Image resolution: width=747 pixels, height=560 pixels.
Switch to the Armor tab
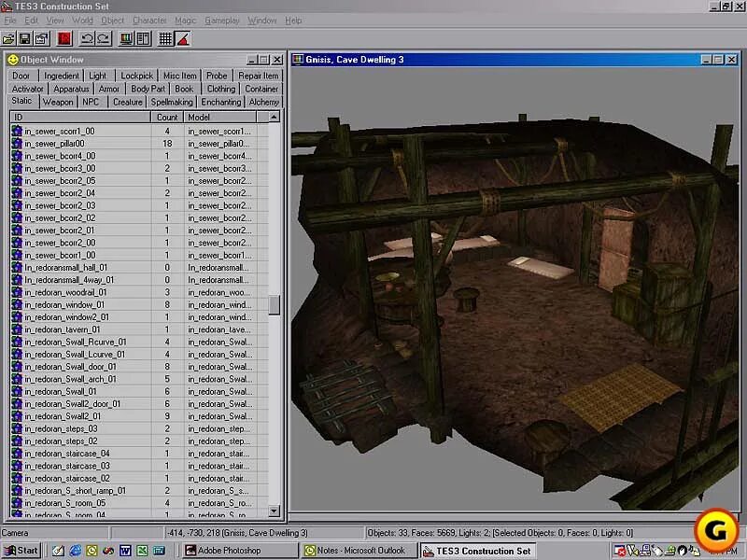109,89
